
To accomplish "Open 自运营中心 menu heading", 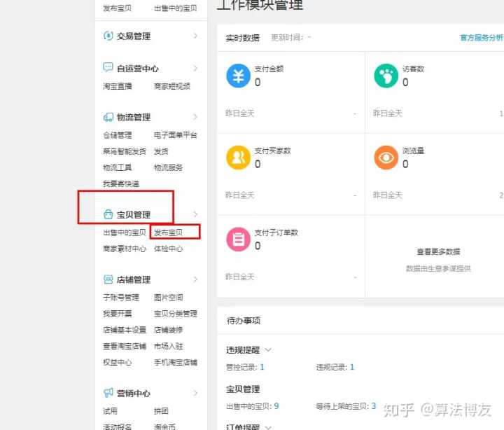I will [138, 69].
